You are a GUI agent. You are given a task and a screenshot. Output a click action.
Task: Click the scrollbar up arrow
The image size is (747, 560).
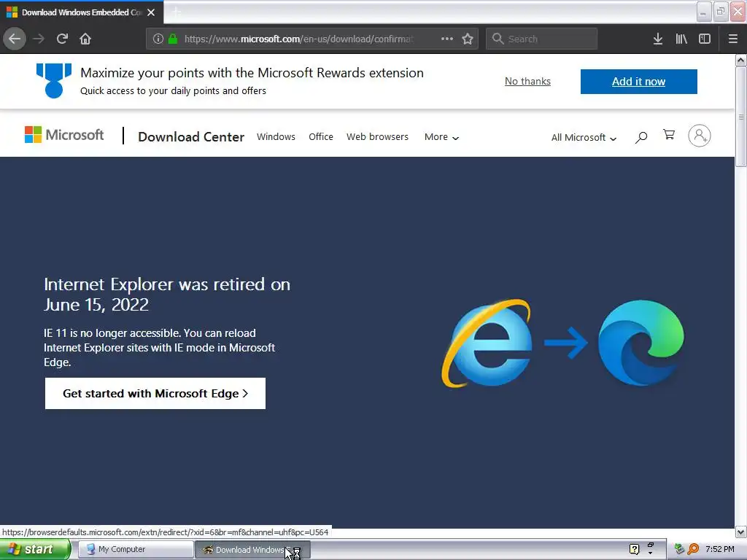[741, 60]
